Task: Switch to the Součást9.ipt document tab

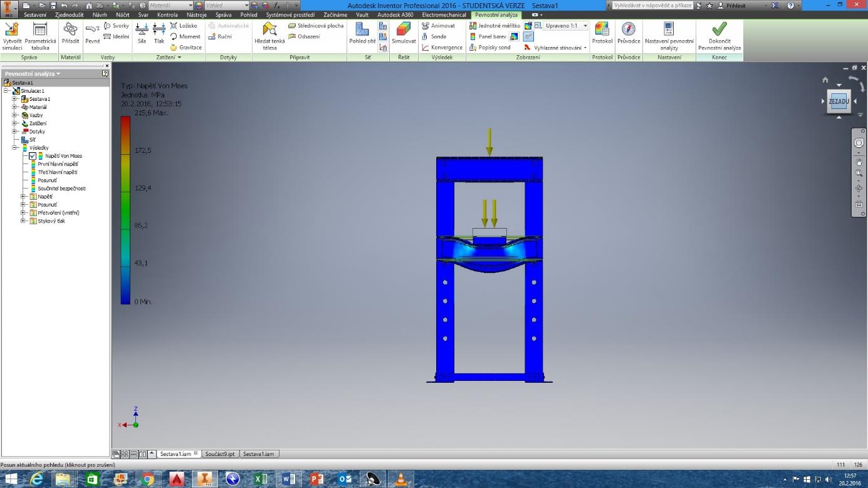Action: [x=221, y=454]
